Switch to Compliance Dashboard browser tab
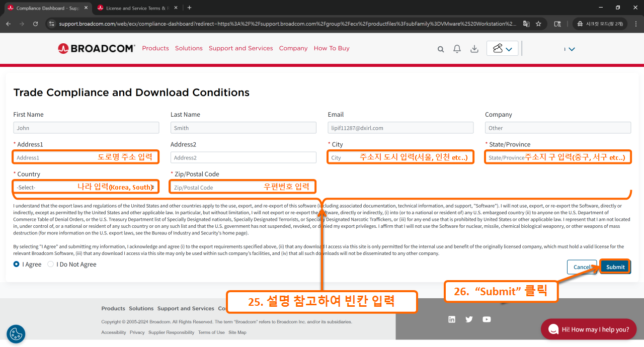 pos(47,8)
